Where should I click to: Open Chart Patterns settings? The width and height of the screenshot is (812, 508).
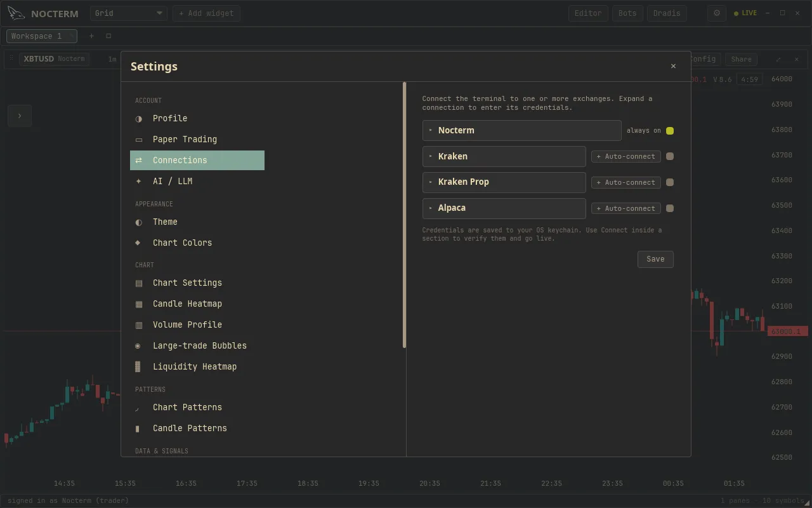pyautogui.click(x=197, y=408)
